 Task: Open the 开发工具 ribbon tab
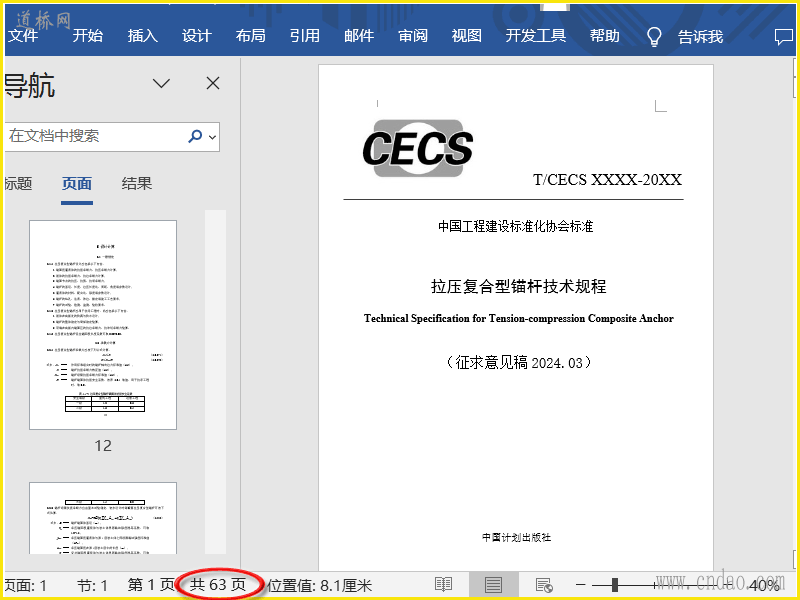pos(536,36)
